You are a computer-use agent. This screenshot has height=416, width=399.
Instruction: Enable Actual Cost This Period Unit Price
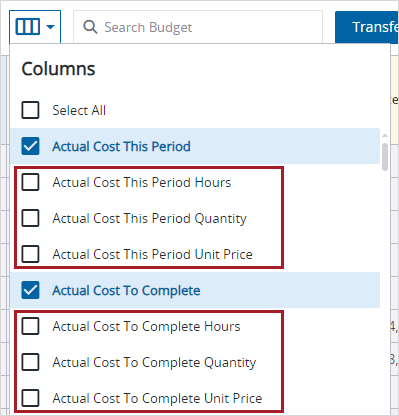(x=30, y=254)
